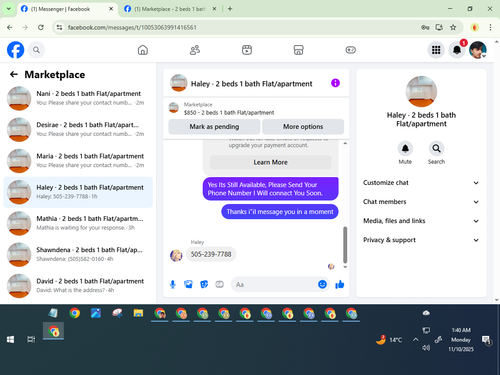Switch to Messenger | Facebook tab
Screen dimensions: 500x375
(x=67, y=9)
